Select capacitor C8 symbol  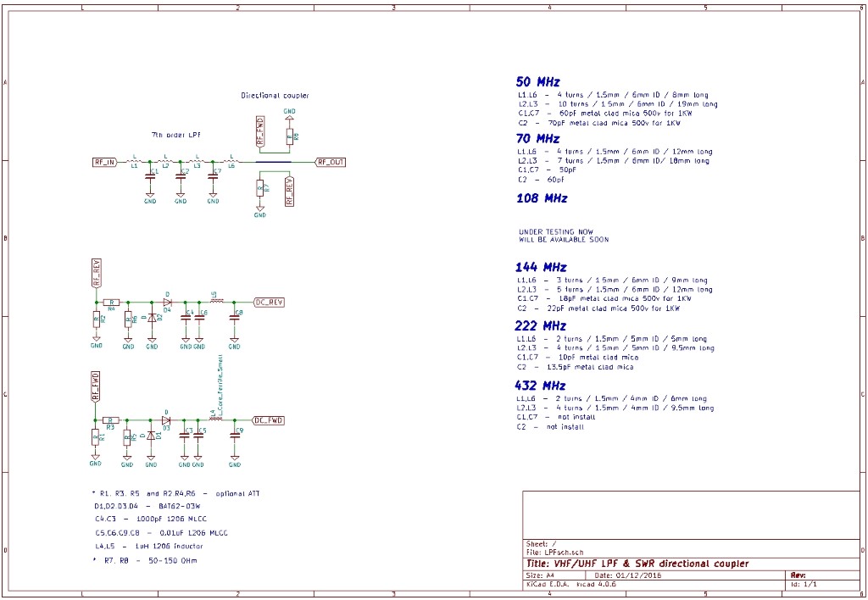coord(234,319)
